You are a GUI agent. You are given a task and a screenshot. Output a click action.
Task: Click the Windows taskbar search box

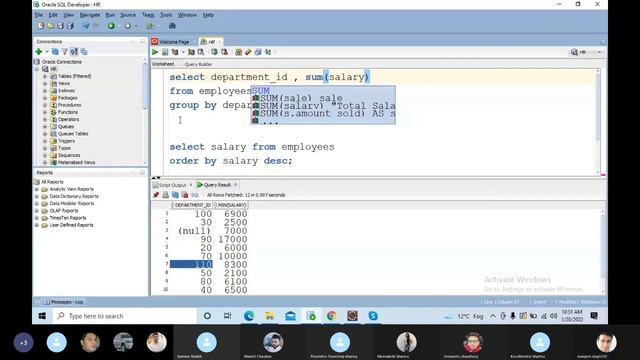tap(124, 316)
